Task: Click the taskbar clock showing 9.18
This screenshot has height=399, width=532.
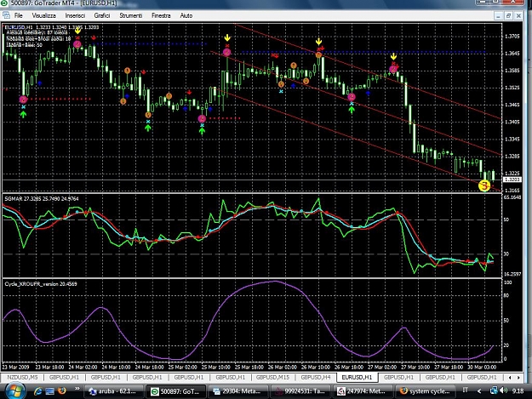Action: coord(518,391)
